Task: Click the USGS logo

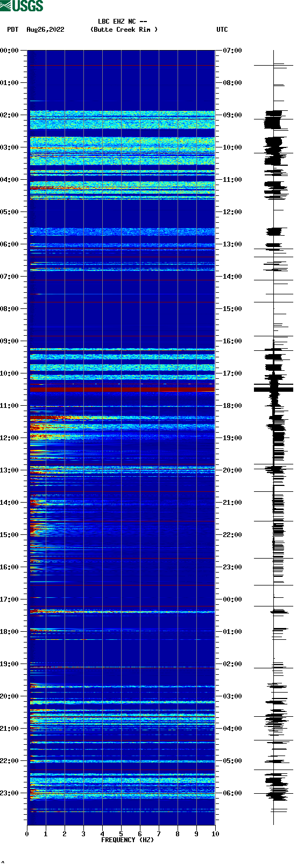Action: point(22,6)
